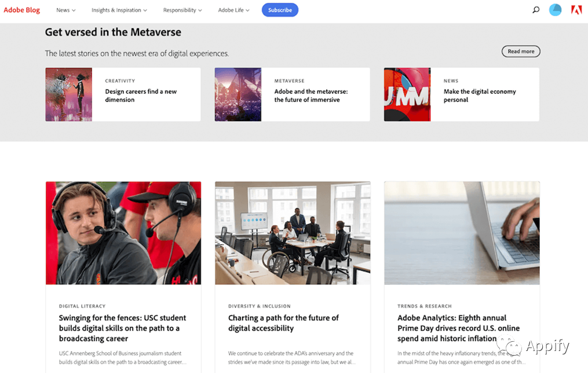Select the METAVERSE category label
This screenshot has height=373, width=588.
pos(289,81)
